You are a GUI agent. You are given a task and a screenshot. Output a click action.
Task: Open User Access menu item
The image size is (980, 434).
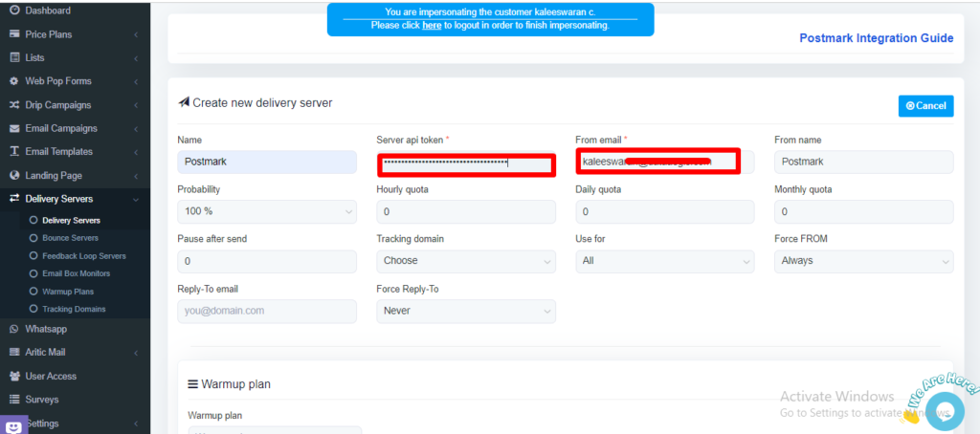pyautogui.click(x=50, y=376)
